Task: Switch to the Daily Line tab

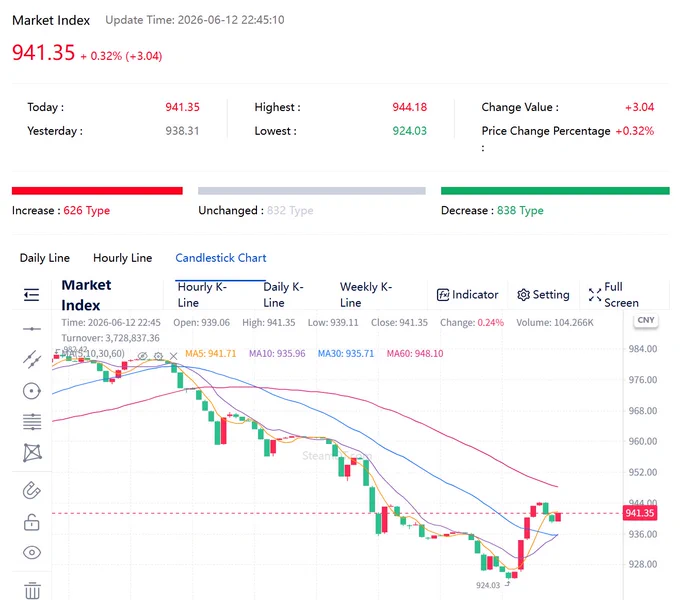Action: point(45,258)
